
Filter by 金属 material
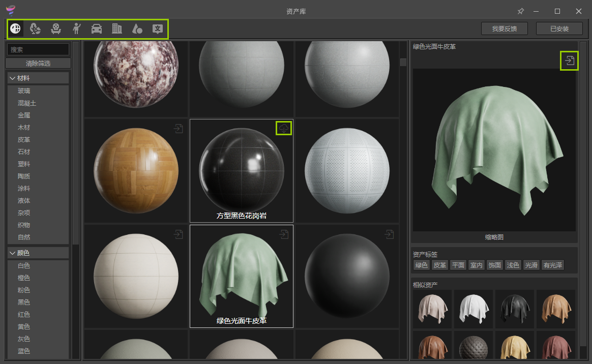click(x=24, y=115)
